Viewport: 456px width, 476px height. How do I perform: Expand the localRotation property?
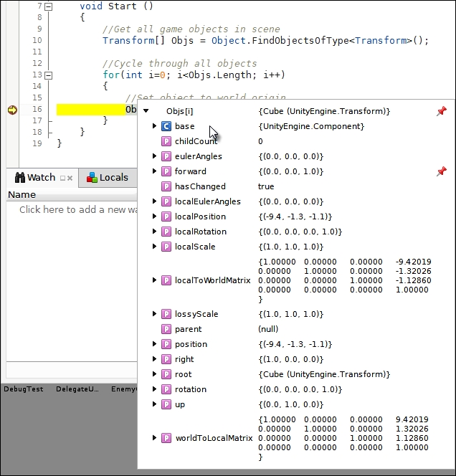pyautogui.click(x=154, y=232)
